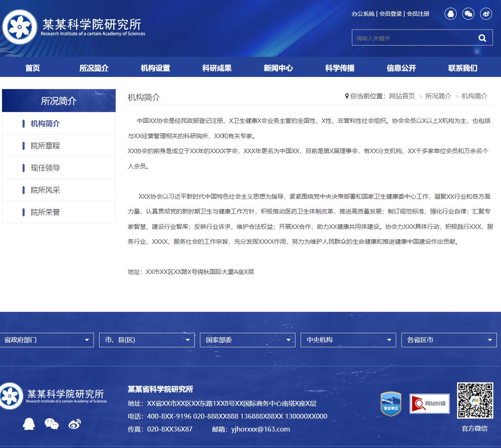This screenshot has width=501, height=448.
Task: Open the 国家部委 dropdown list
Action: [247, 340]
